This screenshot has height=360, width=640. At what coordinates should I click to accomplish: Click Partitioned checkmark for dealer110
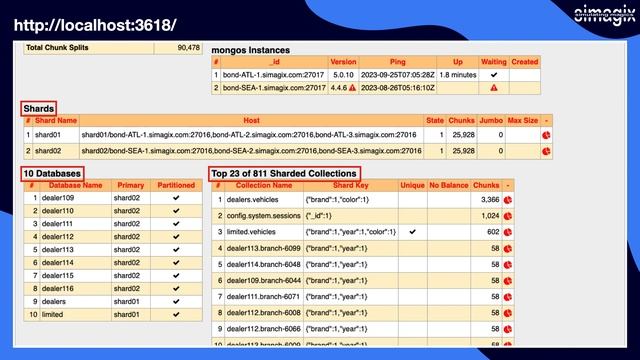click(x=176, y=211)
